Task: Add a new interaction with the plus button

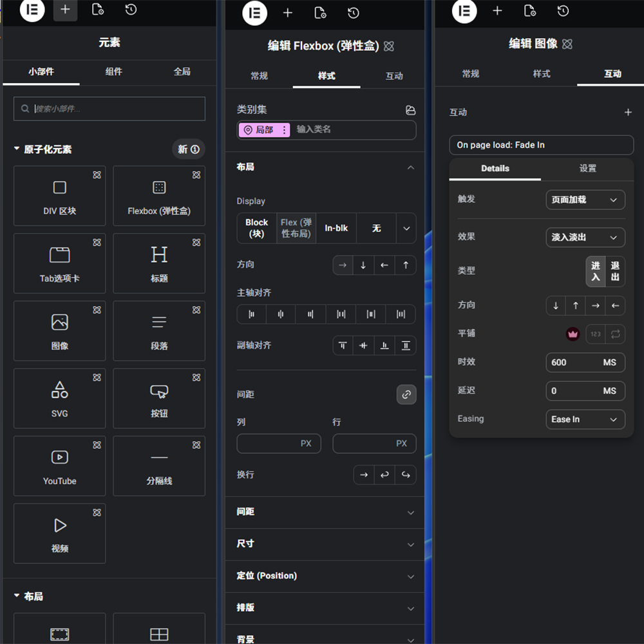Action: pyautogui.click(x=628, y=111)
